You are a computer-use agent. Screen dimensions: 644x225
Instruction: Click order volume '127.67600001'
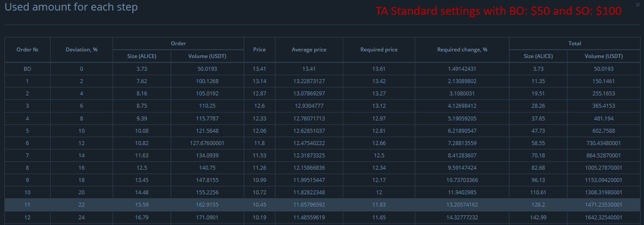[x=207, y=143]
